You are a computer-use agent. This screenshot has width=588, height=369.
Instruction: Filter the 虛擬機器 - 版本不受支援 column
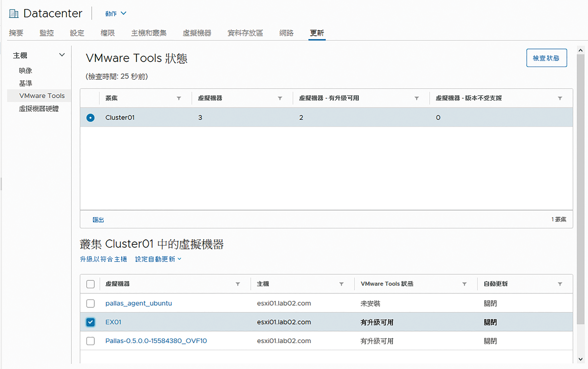pos(560,98)
